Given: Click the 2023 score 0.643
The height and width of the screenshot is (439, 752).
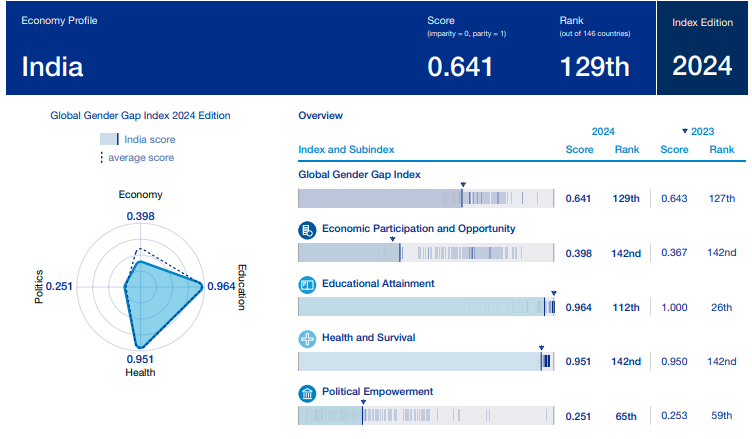Looking at the screenshot, I should 674,199.
